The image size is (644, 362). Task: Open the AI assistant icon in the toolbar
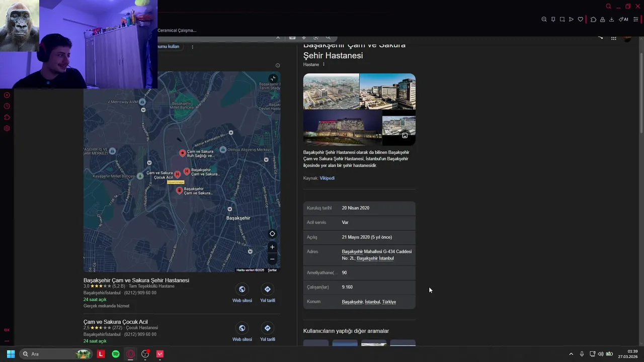point(623,20)
